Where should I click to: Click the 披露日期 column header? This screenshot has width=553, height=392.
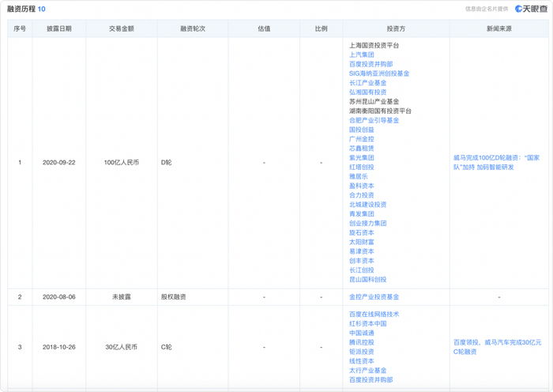click(59, 28)
